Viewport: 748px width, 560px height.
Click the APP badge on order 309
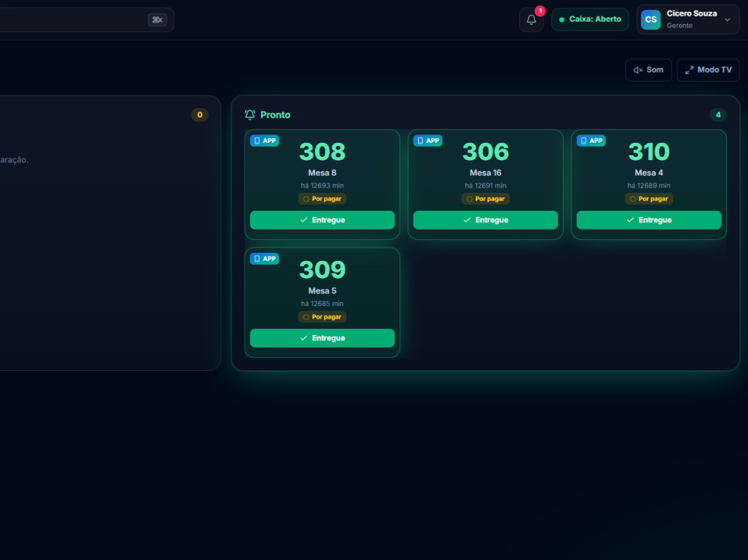click(264, 259)
